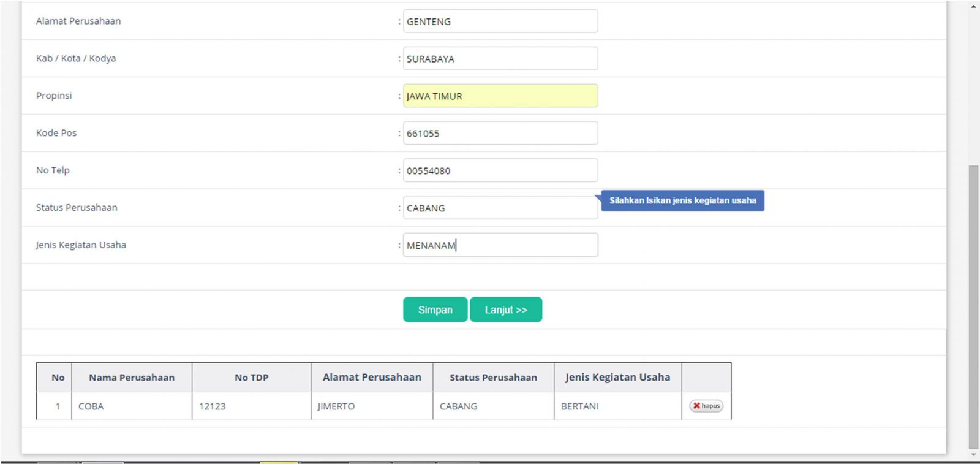
Task: Select the BERTANI cell in the table
Action: [617, 406]
